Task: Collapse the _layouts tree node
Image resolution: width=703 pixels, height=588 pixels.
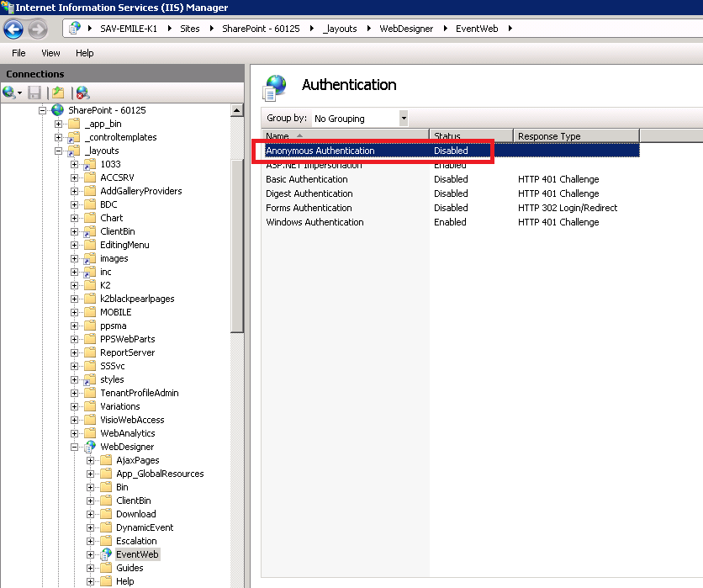Action: [x=59, y=151]
